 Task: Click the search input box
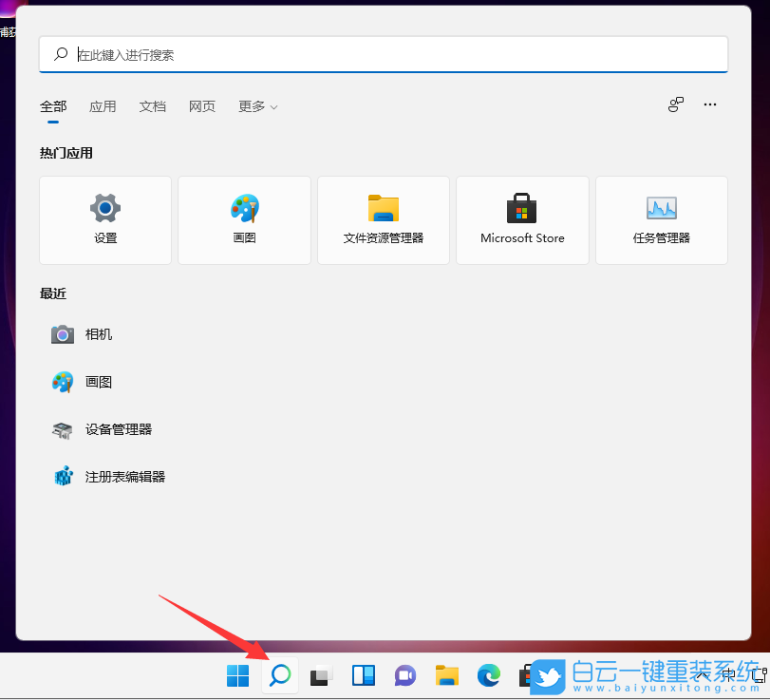point(383,54)
